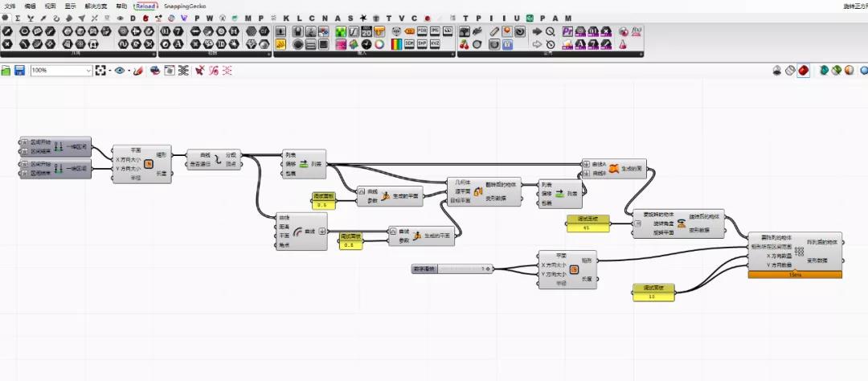Zoom extents with the frame icon
Viewport: 868px width, 381px height.
coord(100,70)
